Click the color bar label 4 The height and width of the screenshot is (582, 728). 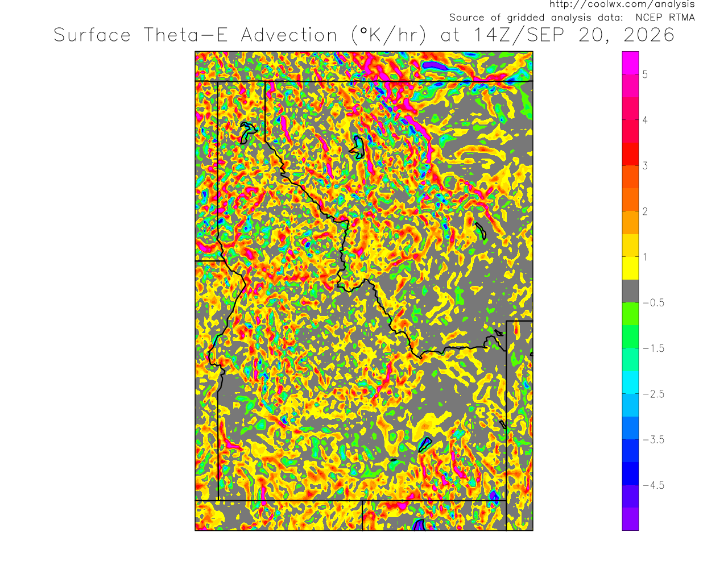[645, 120]
